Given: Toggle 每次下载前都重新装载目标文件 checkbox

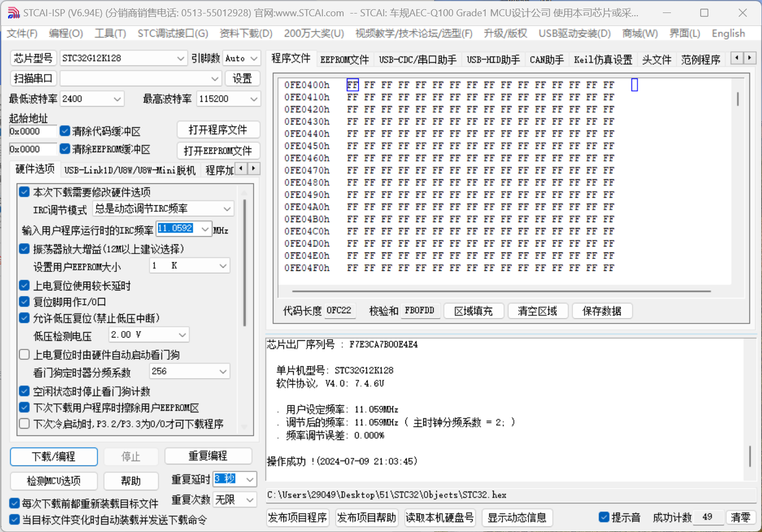Looking at the screenshot, I should (15, 503).
